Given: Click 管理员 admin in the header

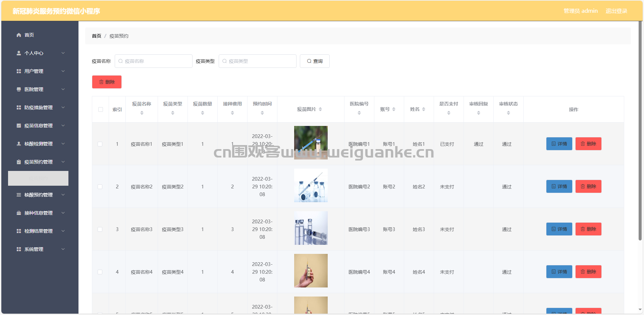Looking at the screenshot, I should pos(581,11).
